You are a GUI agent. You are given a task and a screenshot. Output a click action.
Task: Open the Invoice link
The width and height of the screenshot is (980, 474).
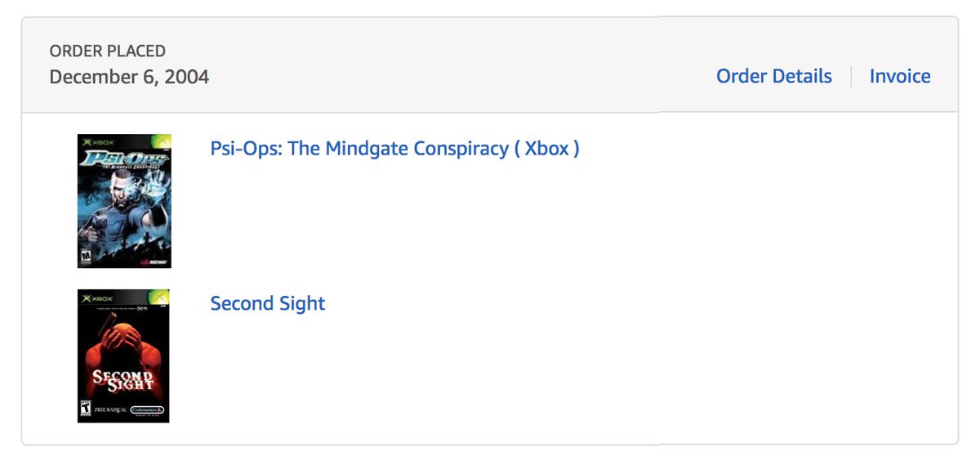click(x=899, y=77)
